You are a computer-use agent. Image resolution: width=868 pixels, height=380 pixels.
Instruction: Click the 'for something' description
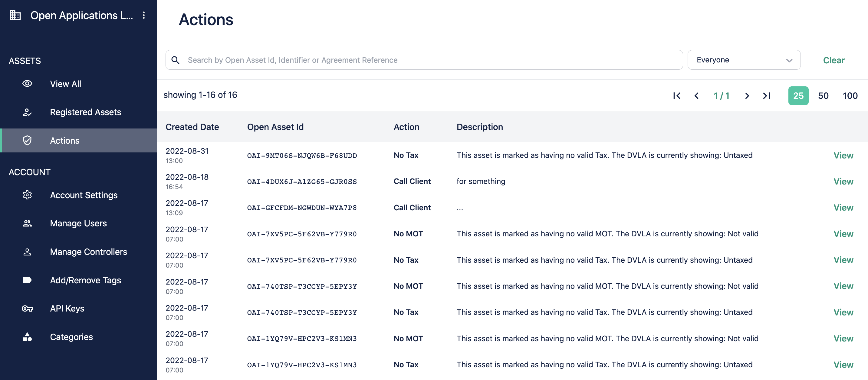(481, 182)
